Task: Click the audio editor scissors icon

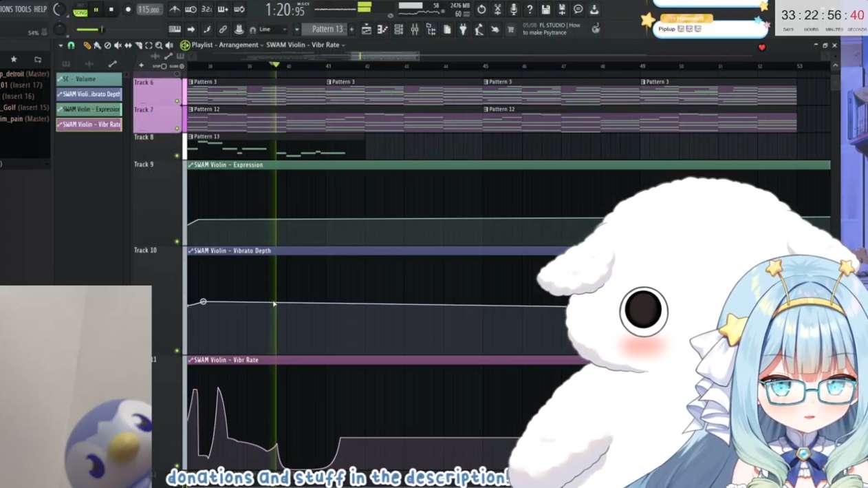Action: (x=497, y=10)
